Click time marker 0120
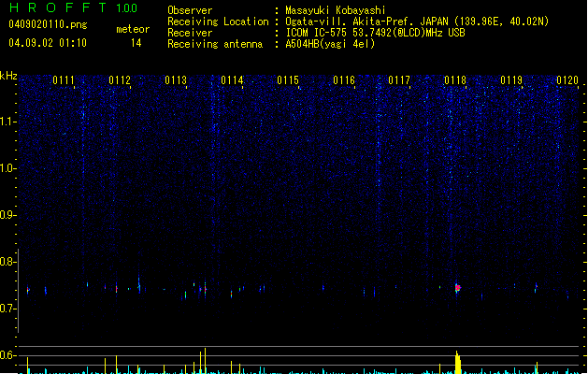Image resolution: width=588 pixels, height=374 pixels. [567, 80]
